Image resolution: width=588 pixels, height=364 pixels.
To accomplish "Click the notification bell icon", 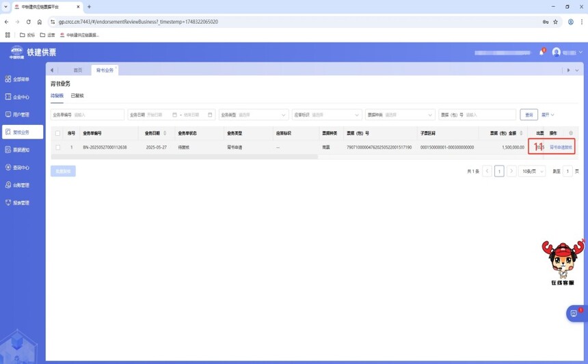I will pos(541,53).
